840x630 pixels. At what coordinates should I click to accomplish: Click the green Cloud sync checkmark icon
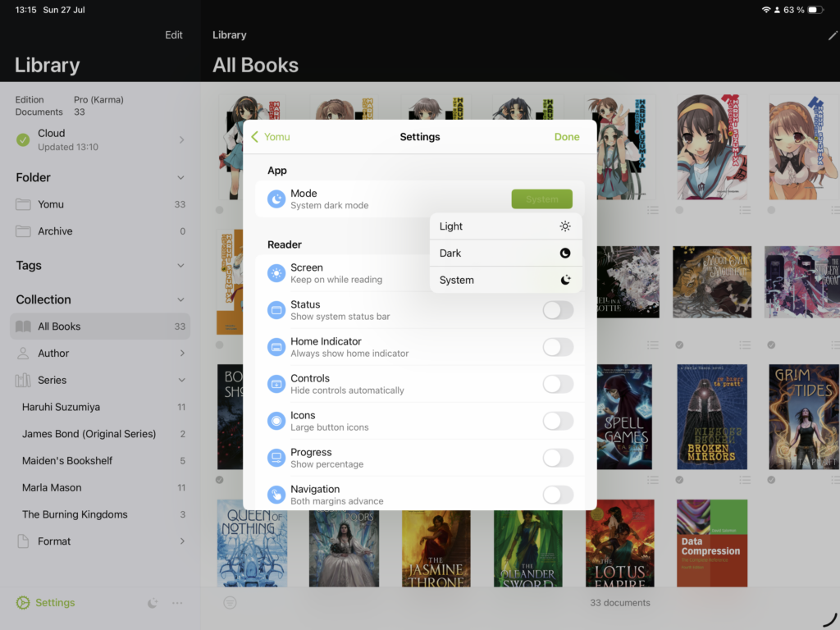click(x=23, y=139)
